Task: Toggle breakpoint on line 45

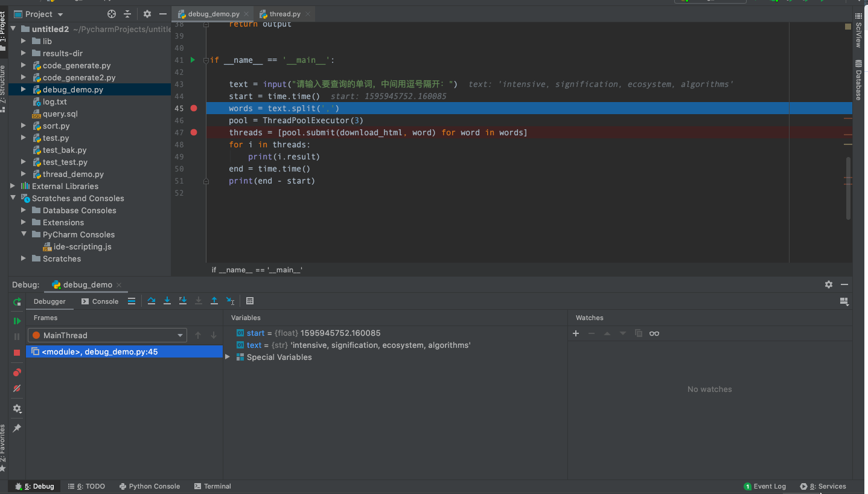Action: [194, 108]
